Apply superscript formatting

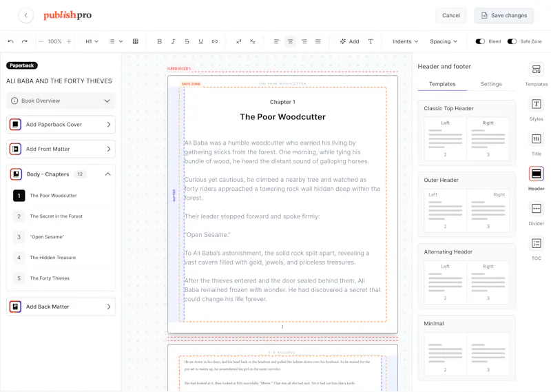coord(238,41)
